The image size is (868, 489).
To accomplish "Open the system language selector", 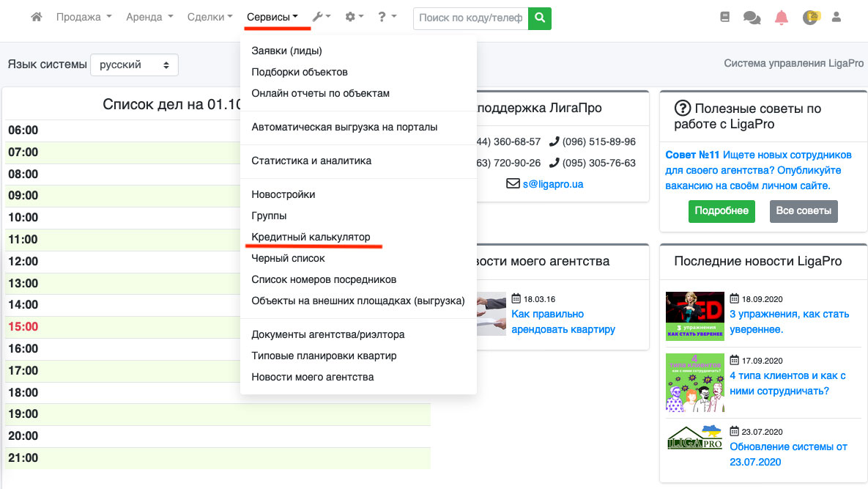I will pos(134,65).
